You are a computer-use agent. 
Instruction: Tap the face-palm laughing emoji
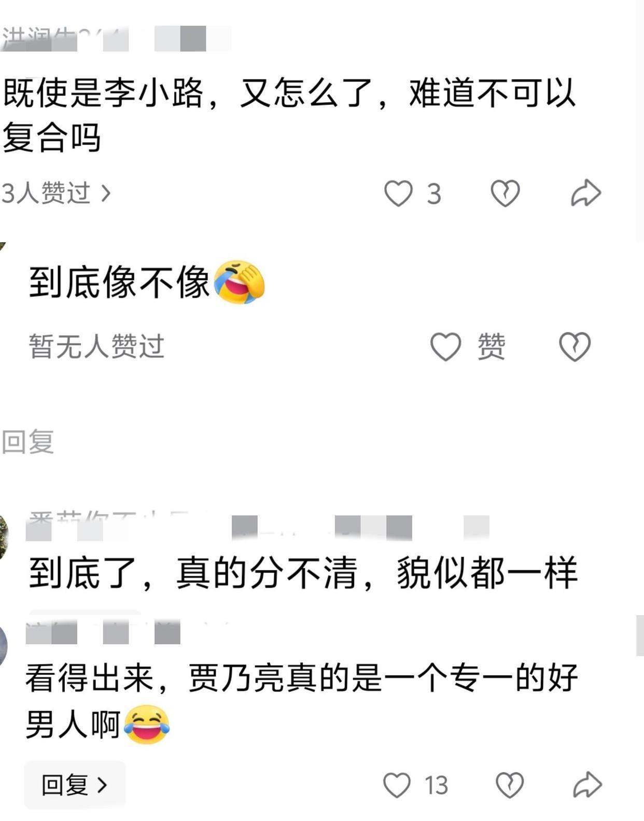tap(239, 283)
